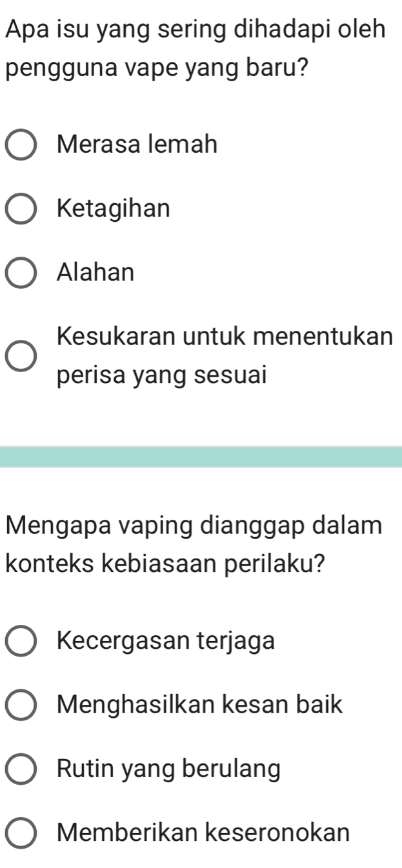Click the 'Menghasilkan kesan baik' label text

click(x=200, y=704)
